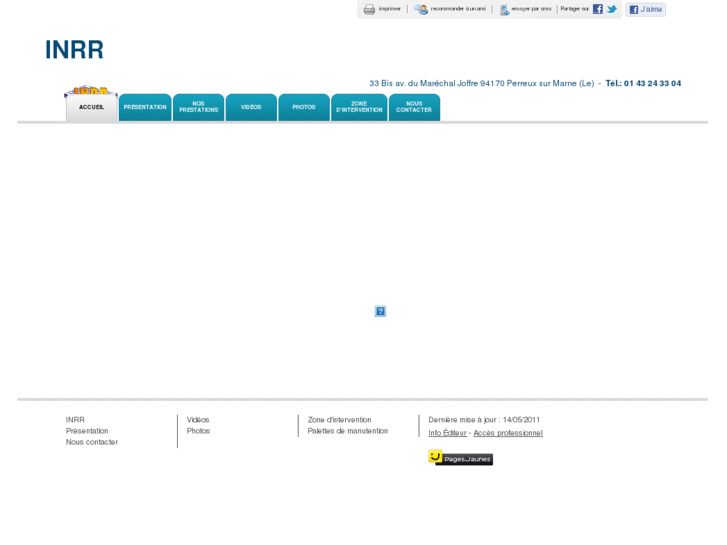Open the PagesJaunes logo
The width and height of the screenshot is (727, 545).
460,458
